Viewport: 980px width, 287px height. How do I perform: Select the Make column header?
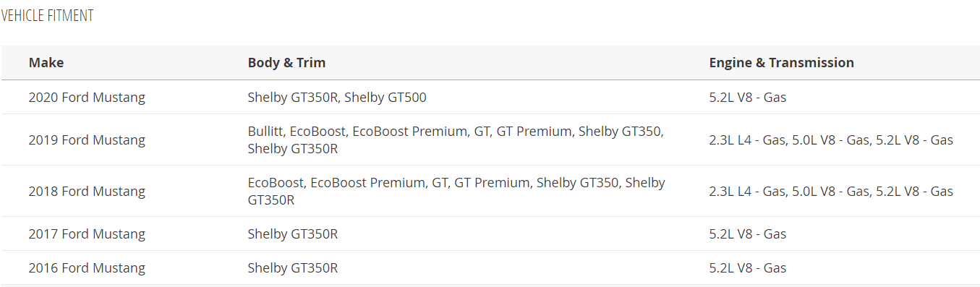click(x=46, y=63)
